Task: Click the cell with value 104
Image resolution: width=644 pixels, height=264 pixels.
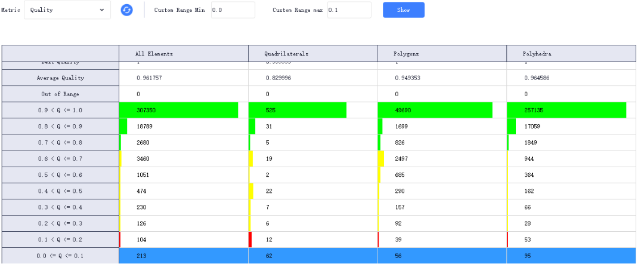Action: [x=184, y=240]
